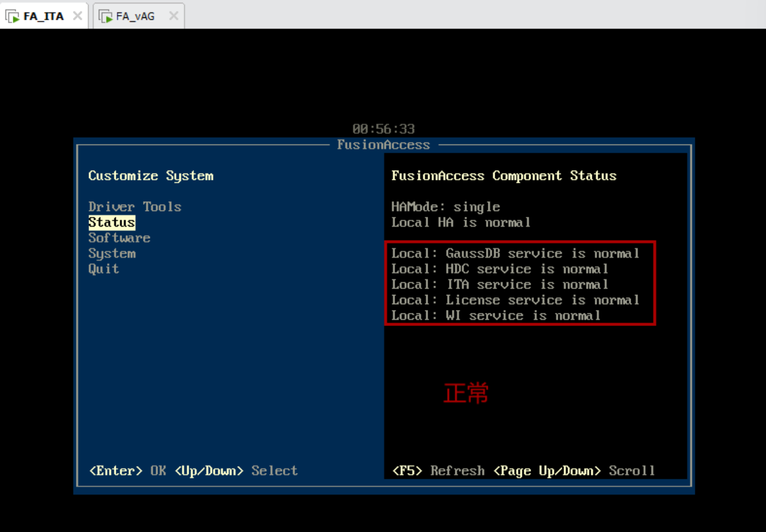Click FusionAccess Component Status heading
The image size is (766, 532).
504,176
